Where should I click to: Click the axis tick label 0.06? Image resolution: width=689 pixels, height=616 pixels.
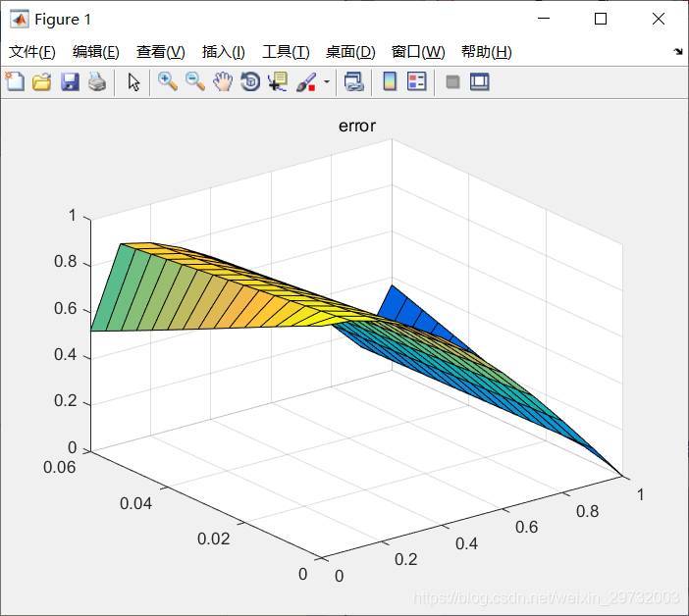tap(59, 467)
